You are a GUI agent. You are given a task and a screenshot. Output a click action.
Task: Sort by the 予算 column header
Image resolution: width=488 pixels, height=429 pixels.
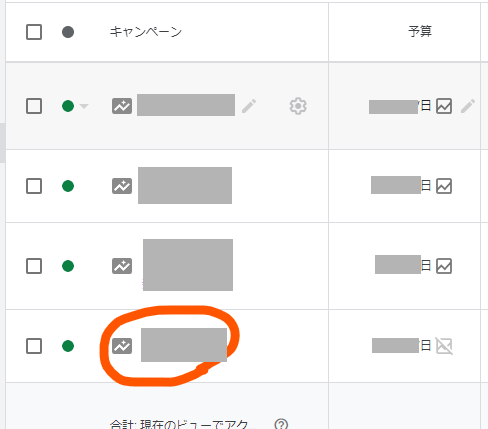click(x=420, y=31)
